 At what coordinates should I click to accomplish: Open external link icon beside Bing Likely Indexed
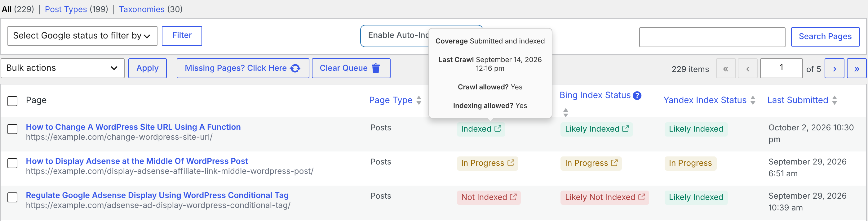(625, 129)
